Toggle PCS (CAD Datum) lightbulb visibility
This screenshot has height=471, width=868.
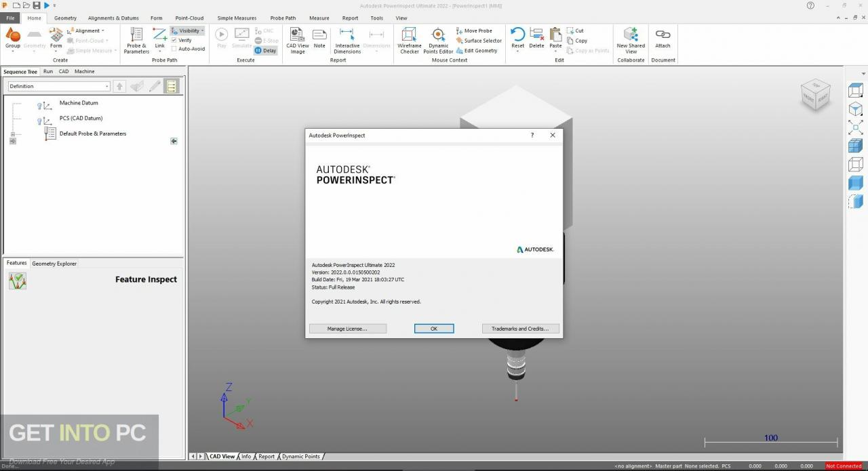tap(39, 121)
